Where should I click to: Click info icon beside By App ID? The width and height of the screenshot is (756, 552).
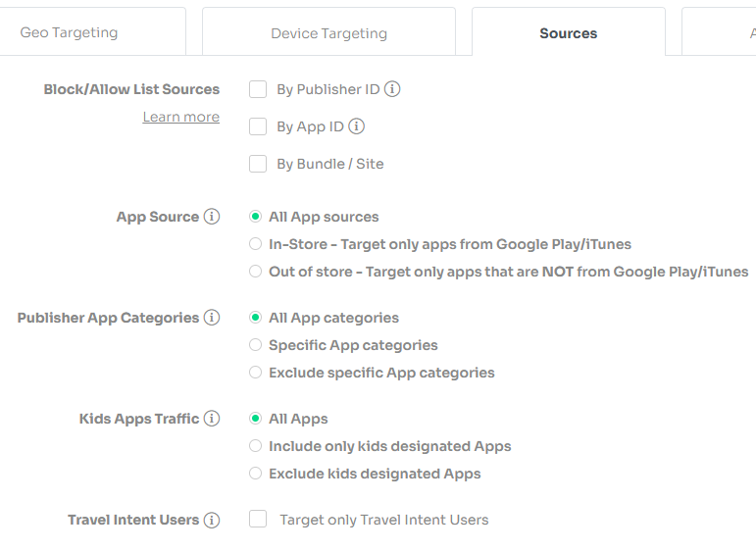coord(356,126)
